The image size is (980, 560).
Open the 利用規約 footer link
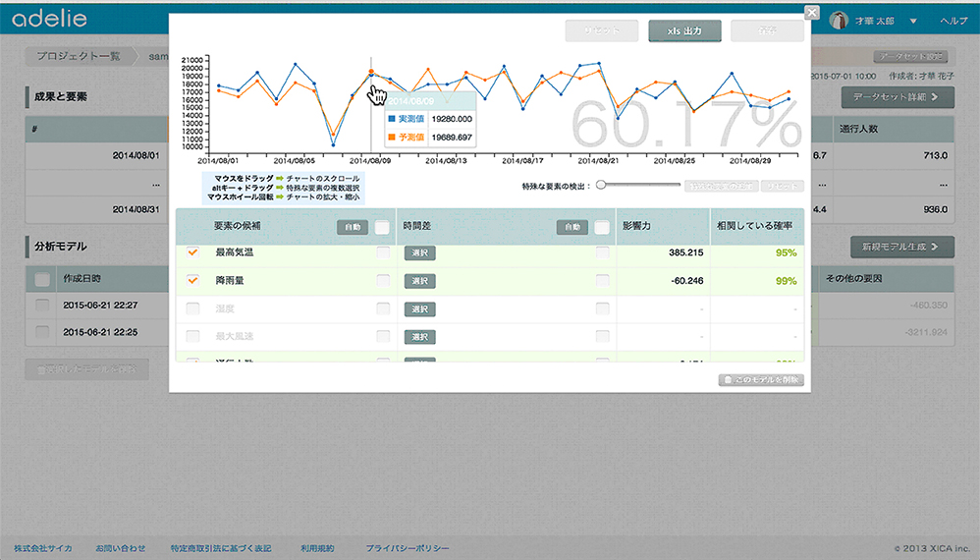click(317, 548)
